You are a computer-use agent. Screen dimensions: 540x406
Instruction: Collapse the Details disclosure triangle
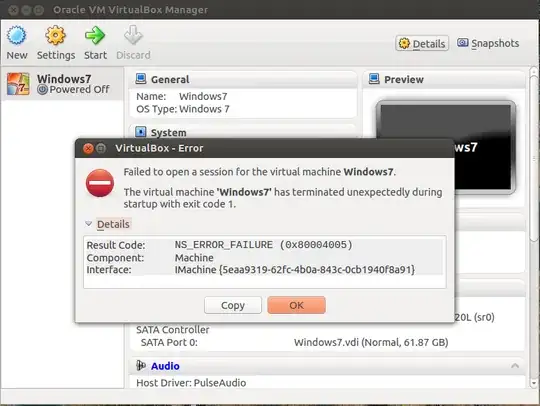[89, 224]
